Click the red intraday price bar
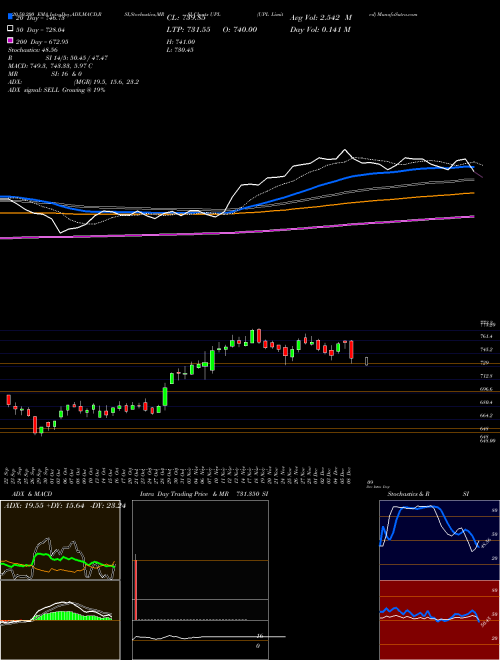 136,589
